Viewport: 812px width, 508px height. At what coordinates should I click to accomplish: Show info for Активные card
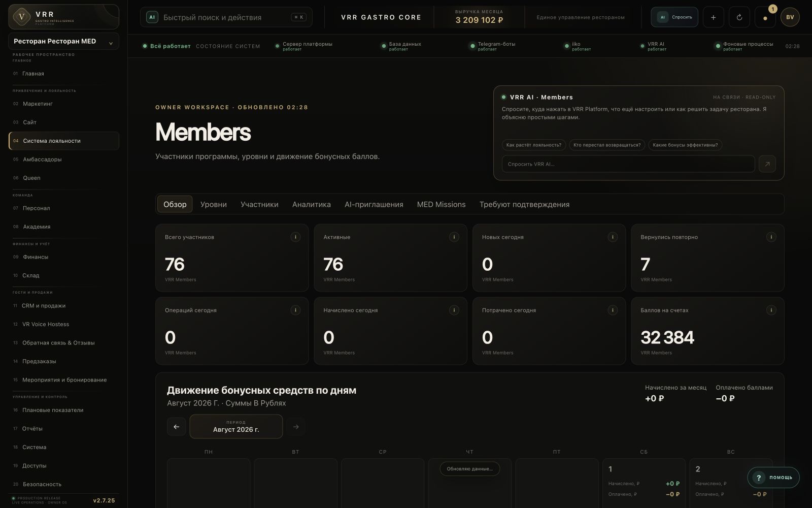click(x=454, y=237)
